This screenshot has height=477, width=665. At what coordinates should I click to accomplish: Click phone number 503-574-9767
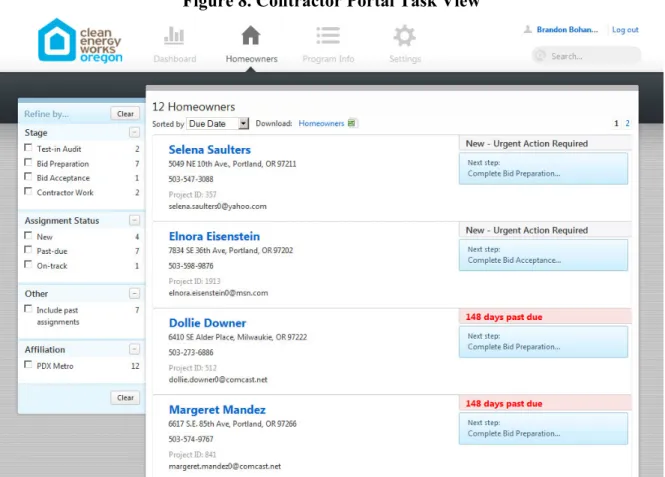pos(191,439)
